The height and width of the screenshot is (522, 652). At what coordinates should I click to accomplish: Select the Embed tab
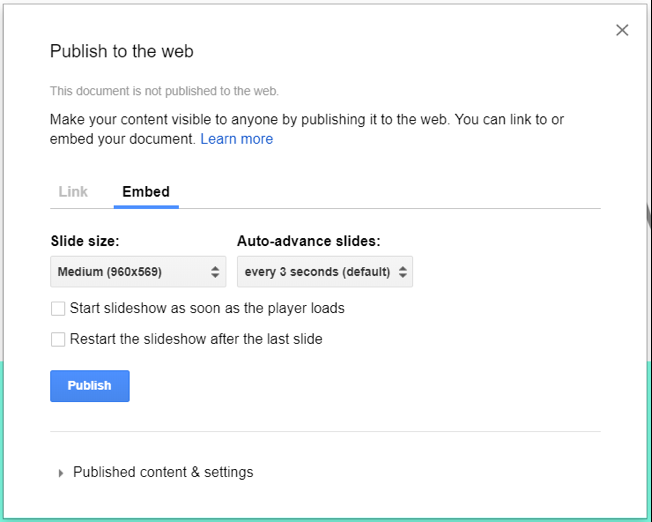click(146, 192)
